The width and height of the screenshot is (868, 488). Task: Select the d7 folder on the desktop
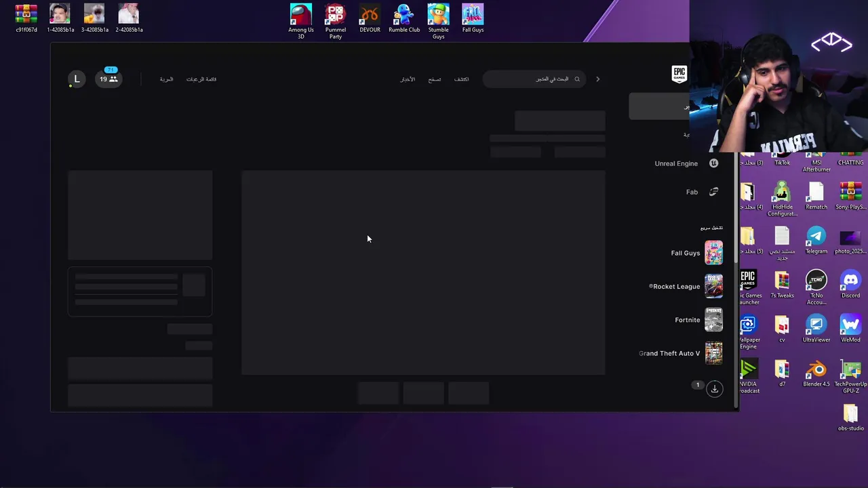pos(782,373)
